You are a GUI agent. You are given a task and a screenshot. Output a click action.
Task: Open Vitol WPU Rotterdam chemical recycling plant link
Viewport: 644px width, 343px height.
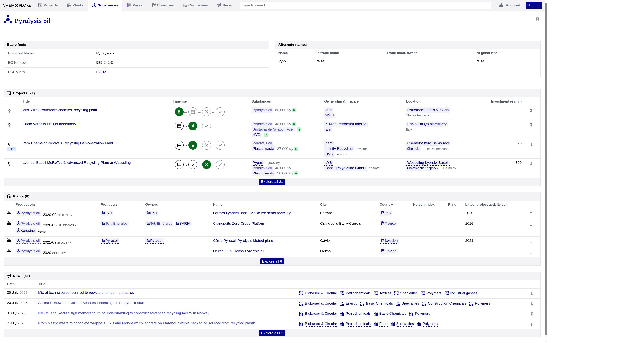pos(60,110)
